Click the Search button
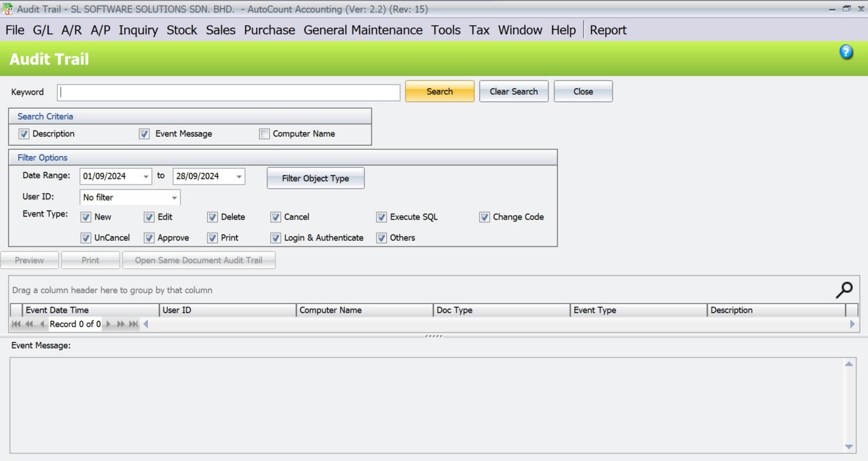 tap(440, 91)
